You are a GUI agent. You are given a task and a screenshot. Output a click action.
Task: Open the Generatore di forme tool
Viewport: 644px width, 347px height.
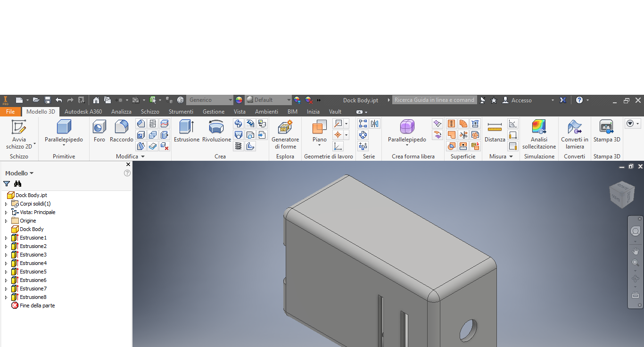click(x=285, y=134)
